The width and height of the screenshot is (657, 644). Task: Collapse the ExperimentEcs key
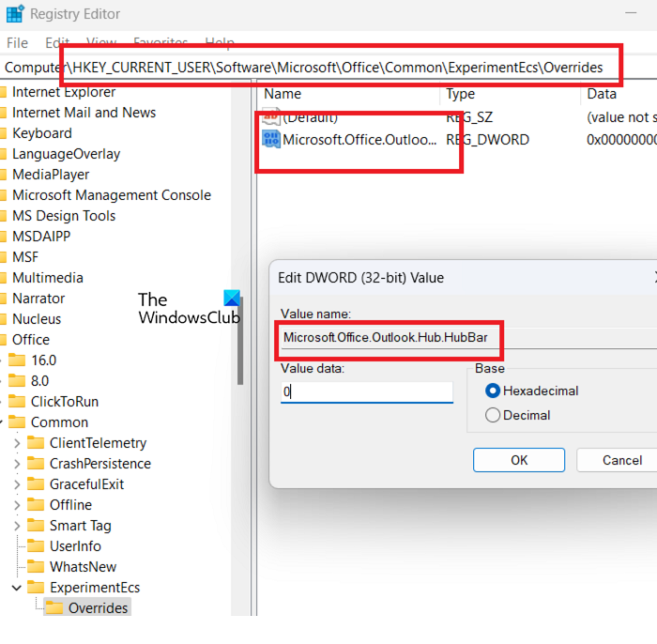[x=17, y=588]
